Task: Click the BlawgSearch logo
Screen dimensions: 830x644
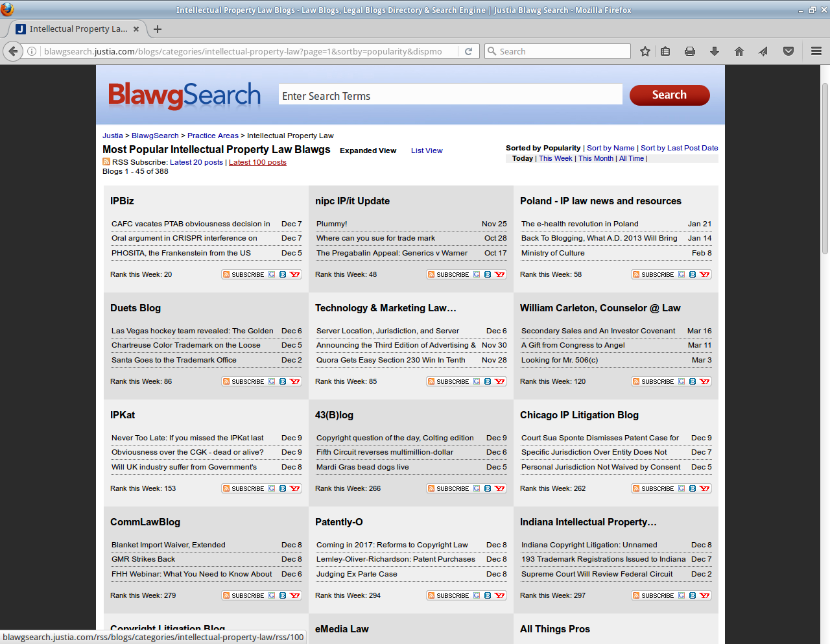Action: tap(184, 95)
